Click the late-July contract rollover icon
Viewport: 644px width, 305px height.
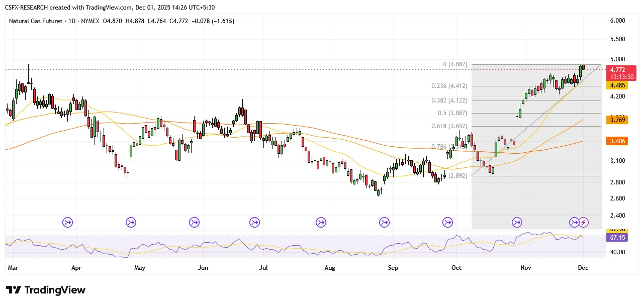[x=321, y=222]
